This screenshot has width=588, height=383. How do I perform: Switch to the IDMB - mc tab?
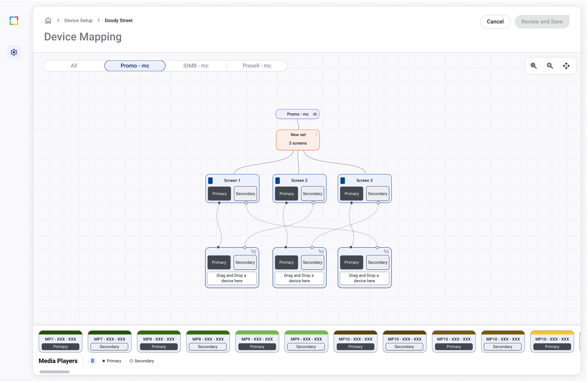pyautogui.click(x=196, y=66)
